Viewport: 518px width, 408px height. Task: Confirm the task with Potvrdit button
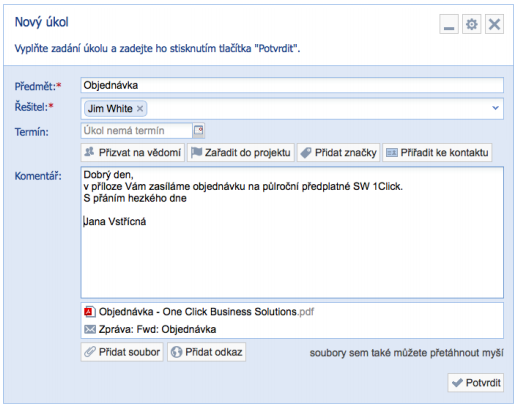(476, 383)
